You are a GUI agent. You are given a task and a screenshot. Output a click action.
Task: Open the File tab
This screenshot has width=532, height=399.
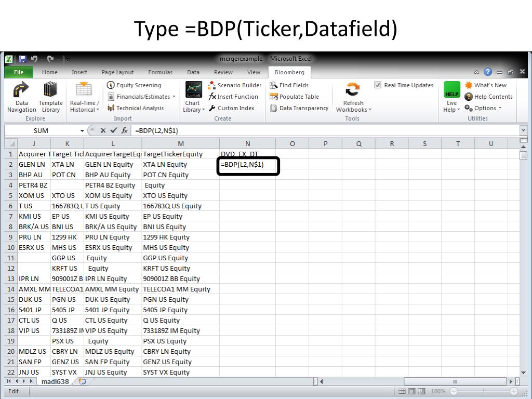(19, 72)
